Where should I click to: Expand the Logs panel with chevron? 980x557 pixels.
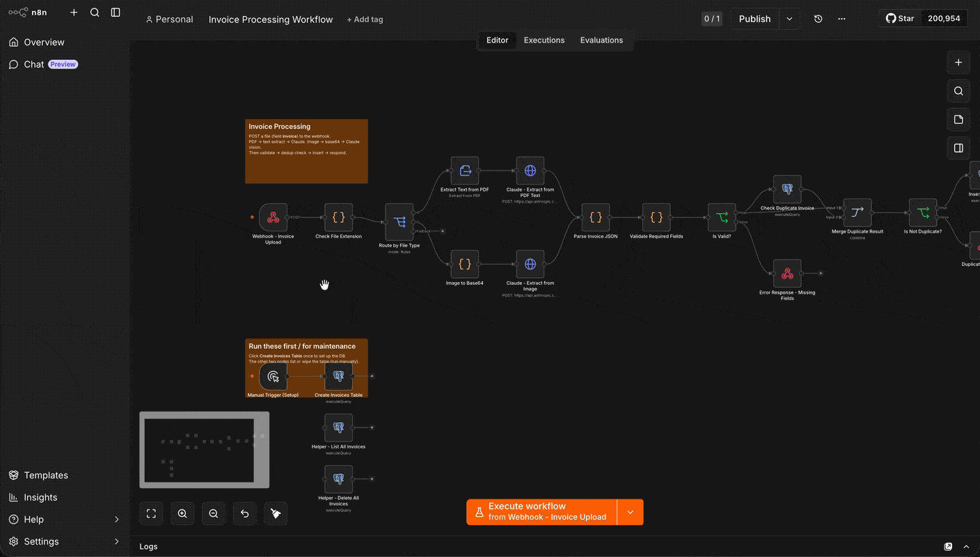(966, 547)
